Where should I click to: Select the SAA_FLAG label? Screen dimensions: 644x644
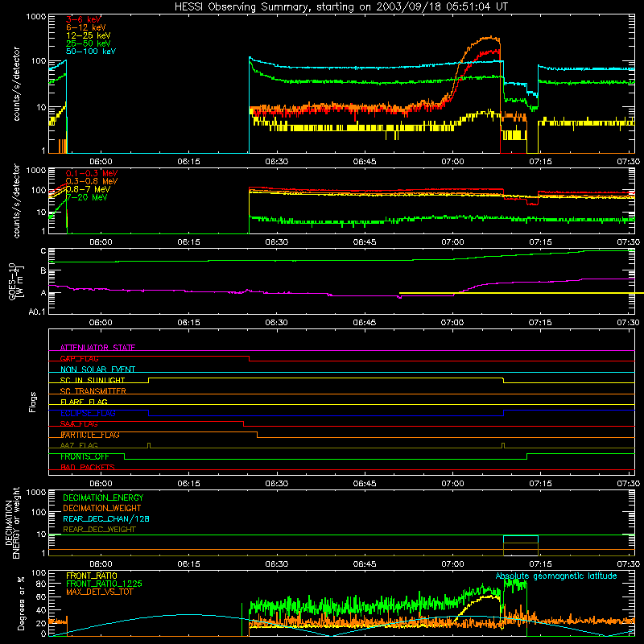(x=79, y=424)
